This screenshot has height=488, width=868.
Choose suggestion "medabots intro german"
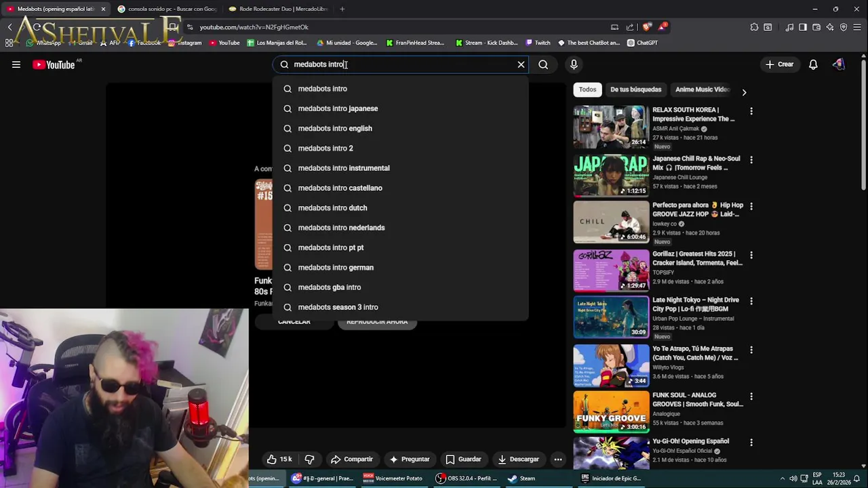[x=400, y=267]
